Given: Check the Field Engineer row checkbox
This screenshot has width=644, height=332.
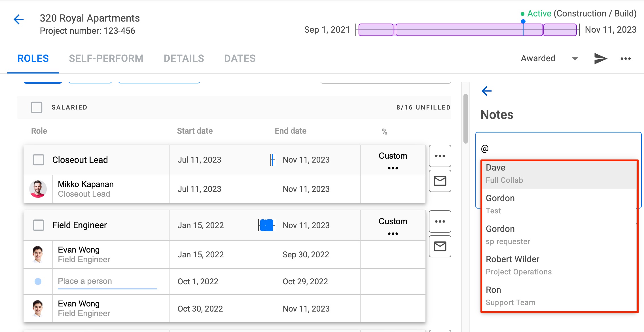Looking at the screenshot, I should point(39,225).
